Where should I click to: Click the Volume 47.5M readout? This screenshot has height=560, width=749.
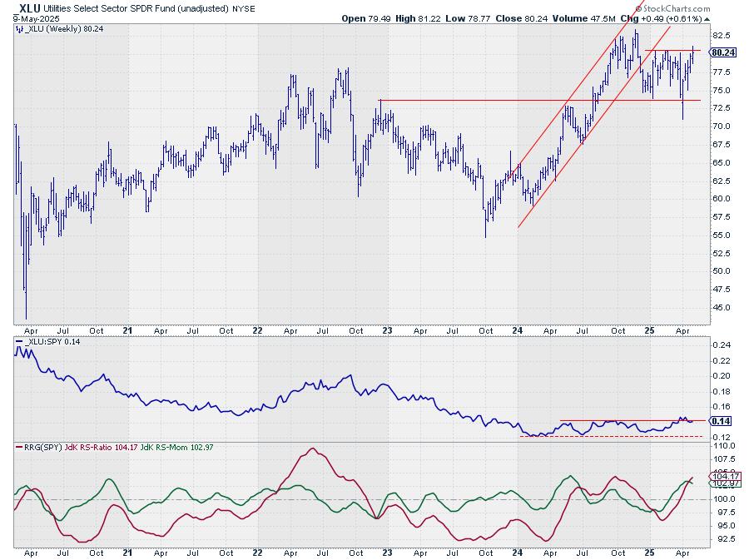[x=593, y=17]
